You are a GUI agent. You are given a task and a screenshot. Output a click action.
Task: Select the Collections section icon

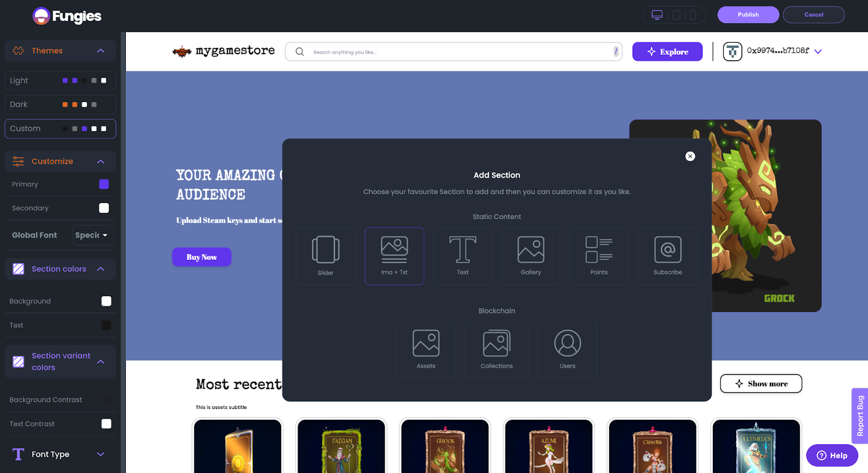496,349
